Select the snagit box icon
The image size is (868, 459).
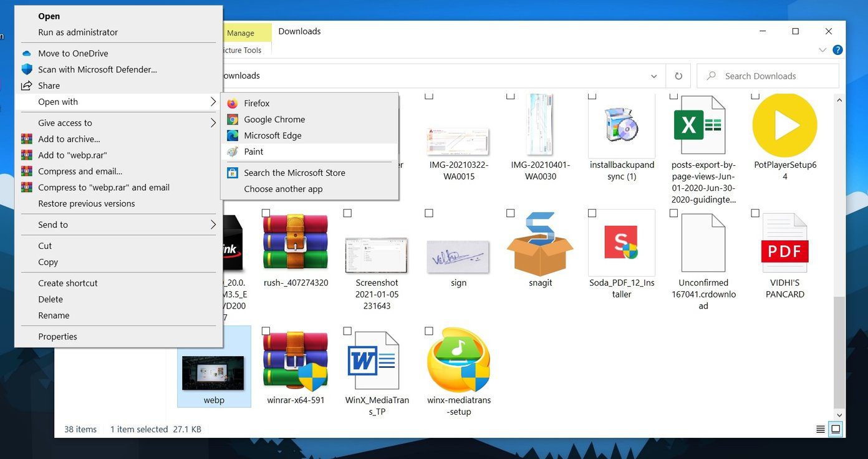coord(540,244)
